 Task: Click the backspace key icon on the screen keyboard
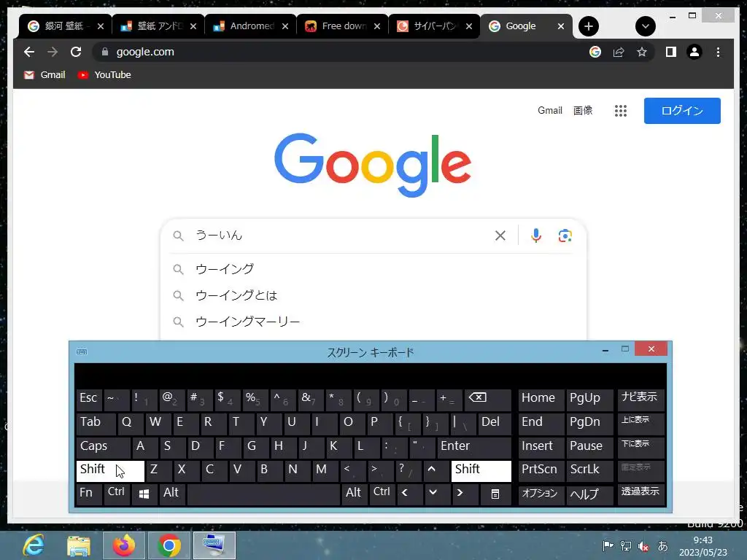487,399
